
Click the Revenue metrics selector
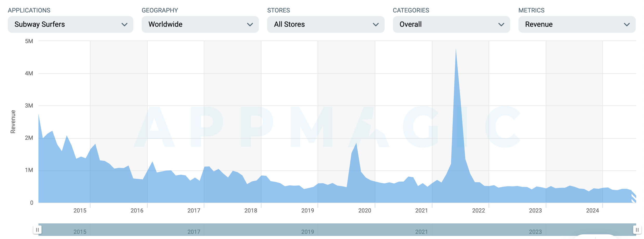pyautogui.click(x=576, y=24)
